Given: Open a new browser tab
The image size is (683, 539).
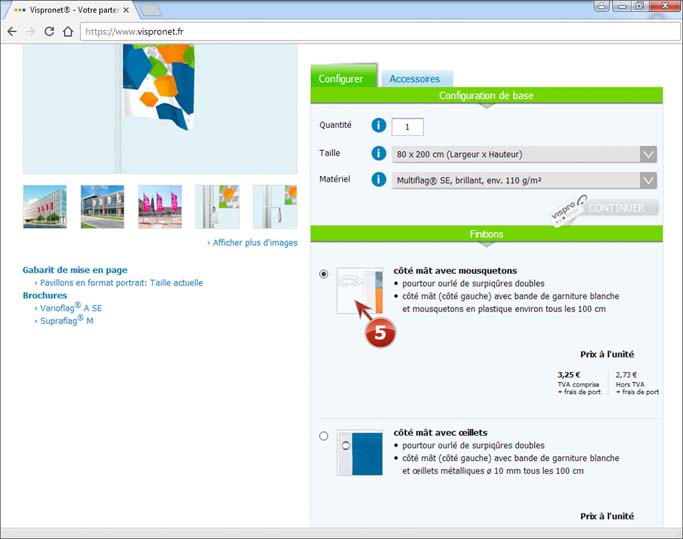Looking at the screenshot, I should pyautogui.click(x=151, y=10).
